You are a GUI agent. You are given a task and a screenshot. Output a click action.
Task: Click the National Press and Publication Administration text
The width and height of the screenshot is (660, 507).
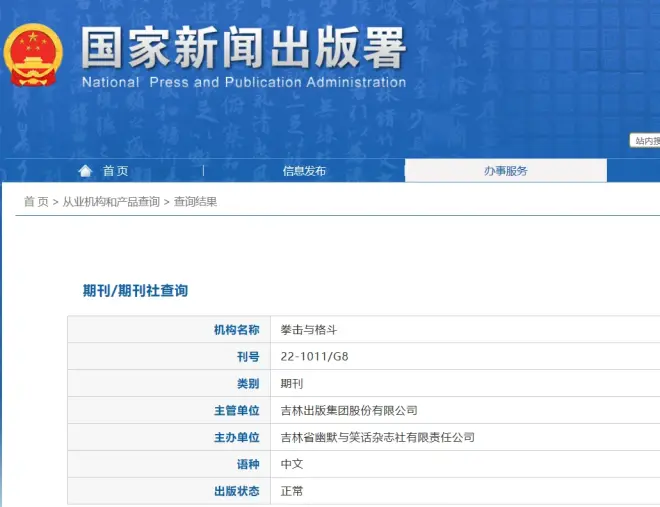tap(243, 83)
